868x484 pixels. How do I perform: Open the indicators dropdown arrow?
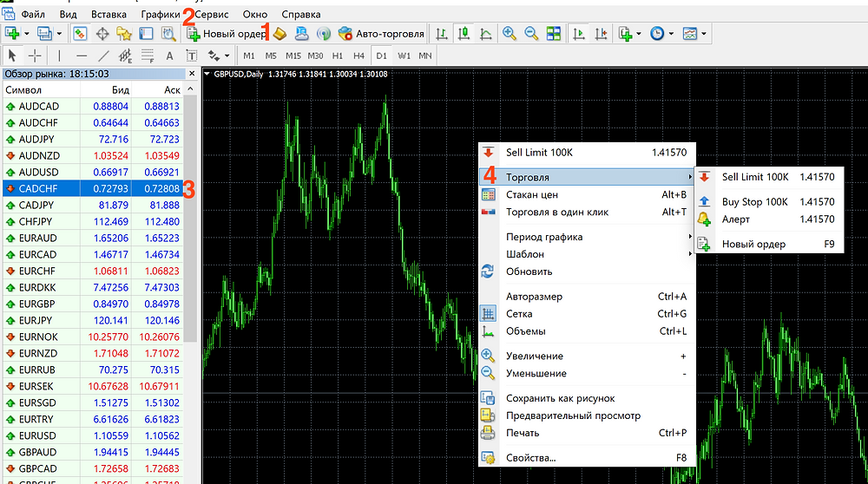point(638,34)
